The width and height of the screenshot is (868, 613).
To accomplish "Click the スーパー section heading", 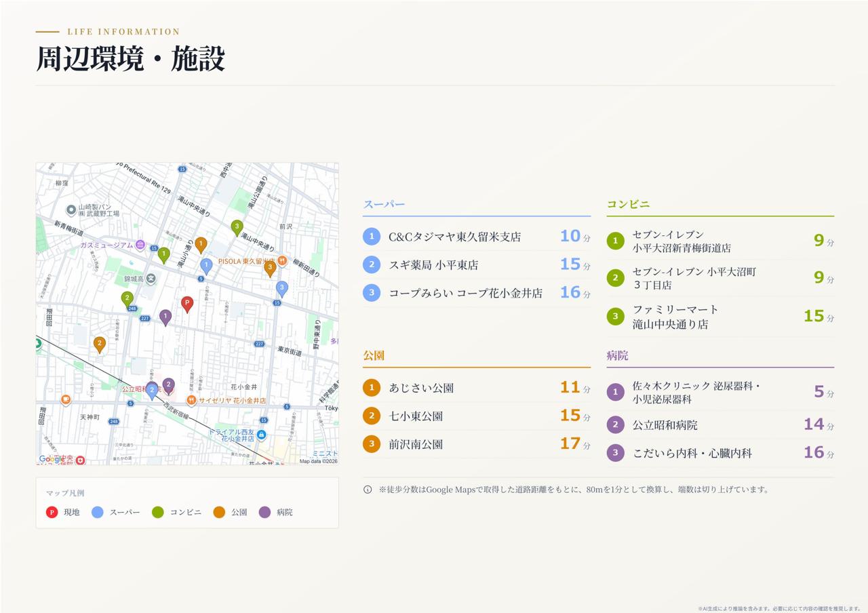I will coord(384,204).
